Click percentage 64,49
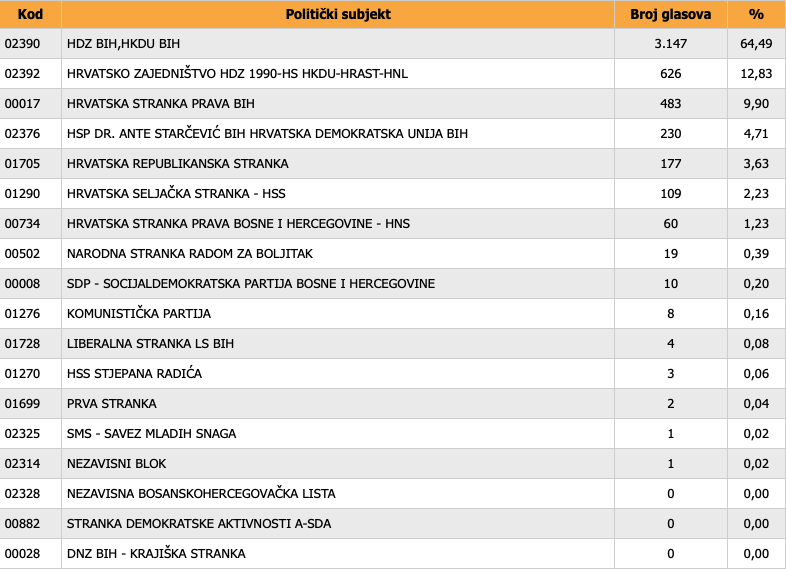The height and width of the screenshot is (569, 786). 756,44
